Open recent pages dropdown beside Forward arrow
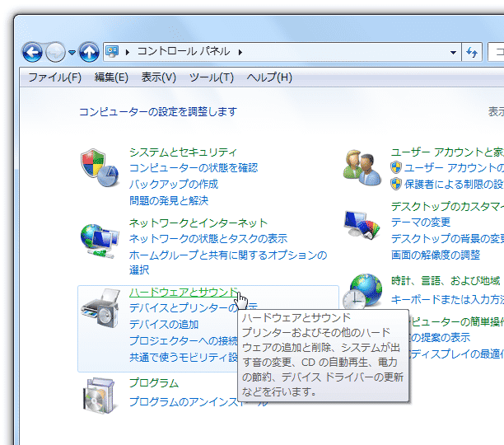The image size is (504, 445). pyautogui.click(x=72, y=52)
